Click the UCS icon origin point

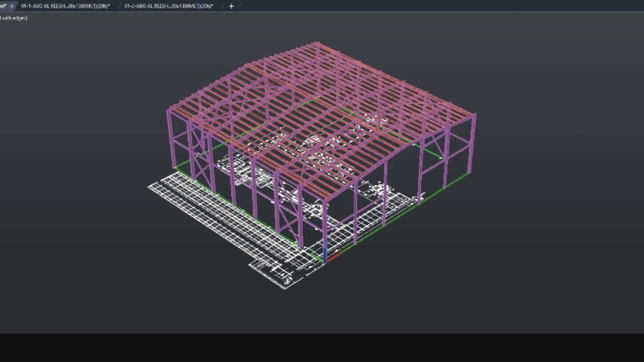pos(324,262)
